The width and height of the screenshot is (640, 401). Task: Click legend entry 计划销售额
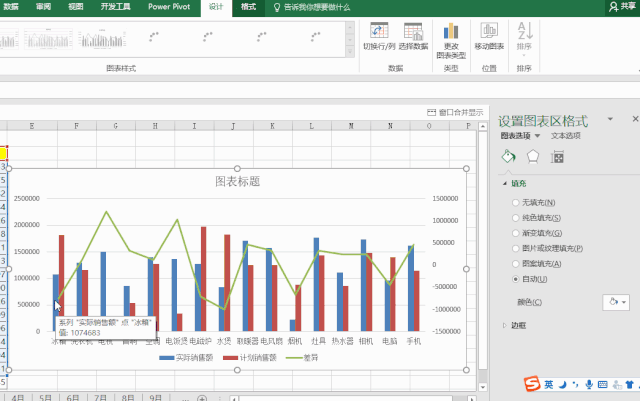[x=250, y=358]
